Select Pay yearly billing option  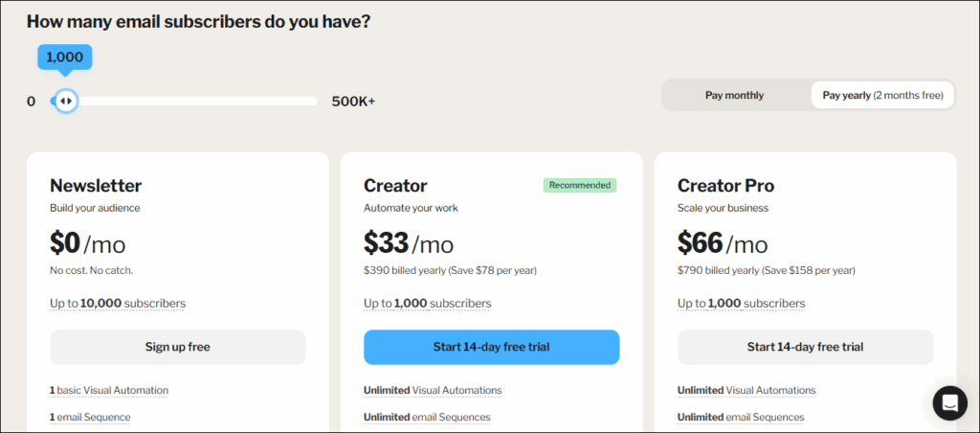point(882,95)
